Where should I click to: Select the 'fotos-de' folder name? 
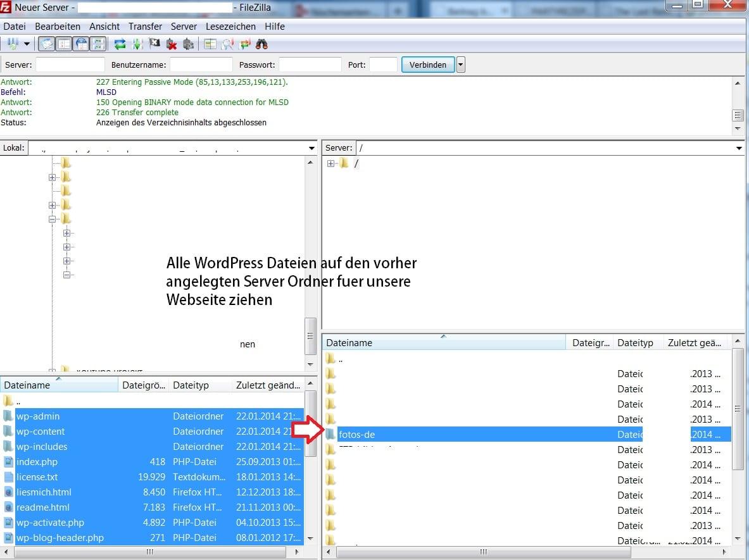[357, 435]
